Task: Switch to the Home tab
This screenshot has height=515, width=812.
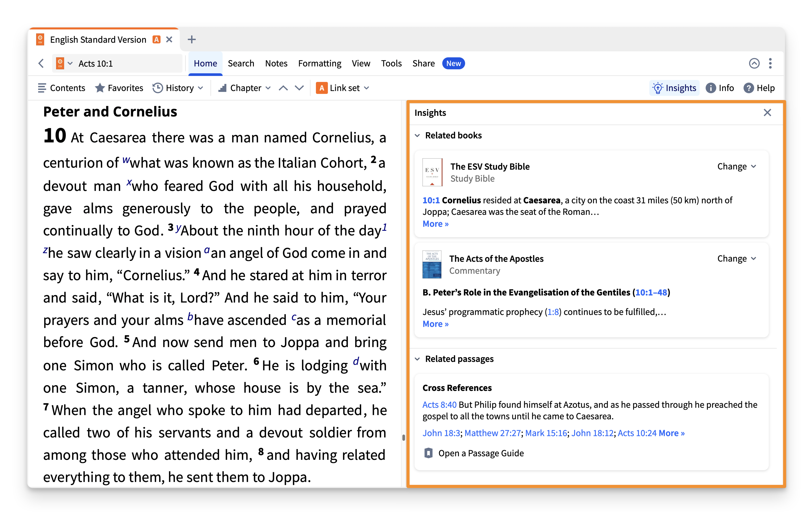Action: 205,63
